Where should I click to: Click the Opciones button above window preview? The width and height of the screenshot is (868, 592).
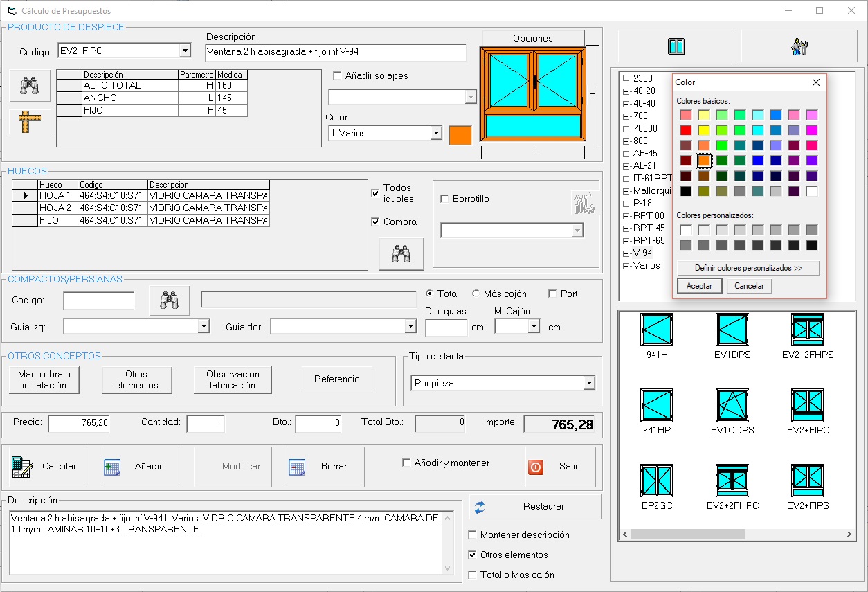532,38
